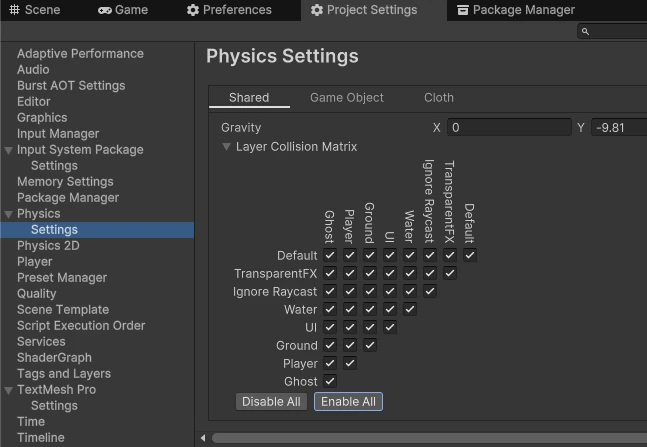Collapse the TextMesh Pro tree item
This screenshot has width=647, height=447.
8,390
